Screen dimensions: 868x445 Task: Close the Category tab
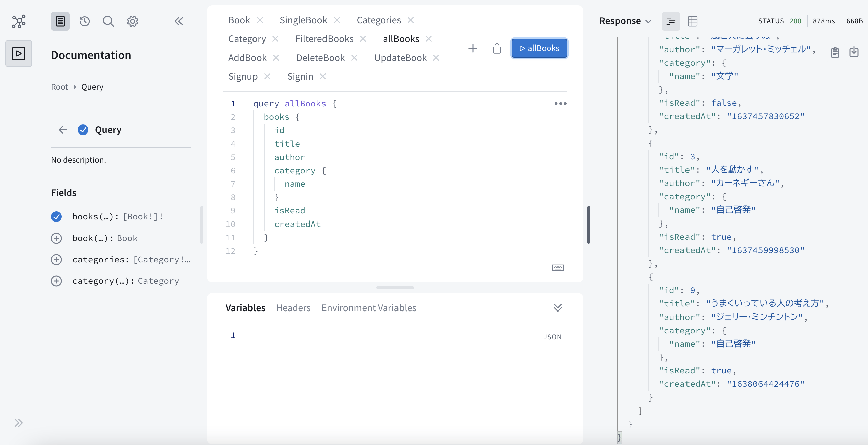(275, 39)
